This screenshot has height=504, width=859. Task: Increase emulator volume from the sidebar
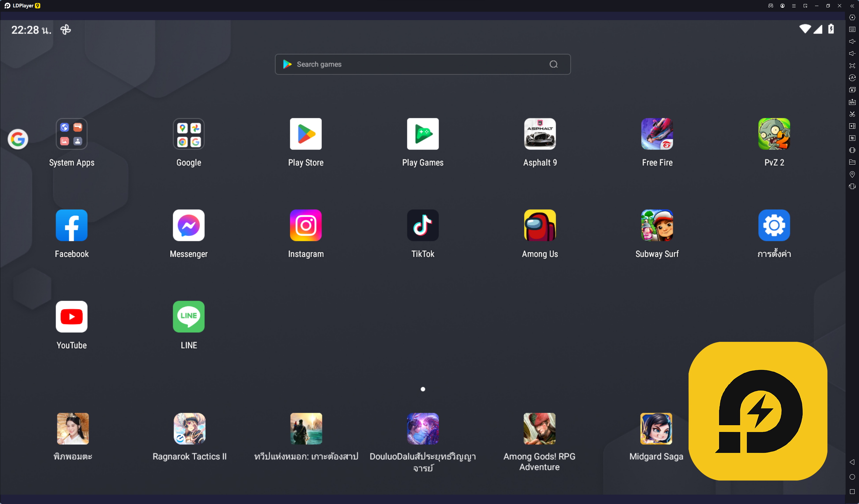[x=852, y=41]
